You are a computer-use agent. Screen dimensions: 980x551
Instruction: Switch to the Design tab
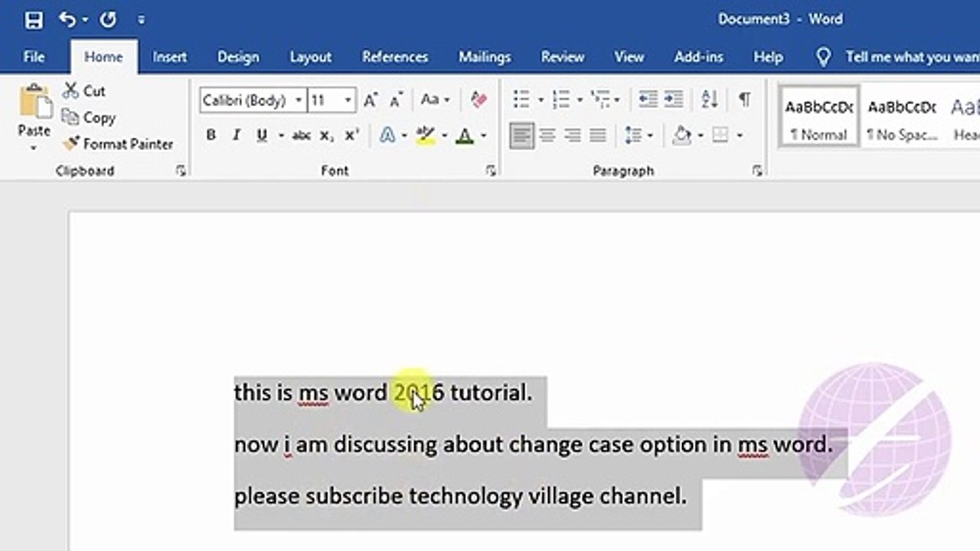pyautogui.click(x=238, y=57)
